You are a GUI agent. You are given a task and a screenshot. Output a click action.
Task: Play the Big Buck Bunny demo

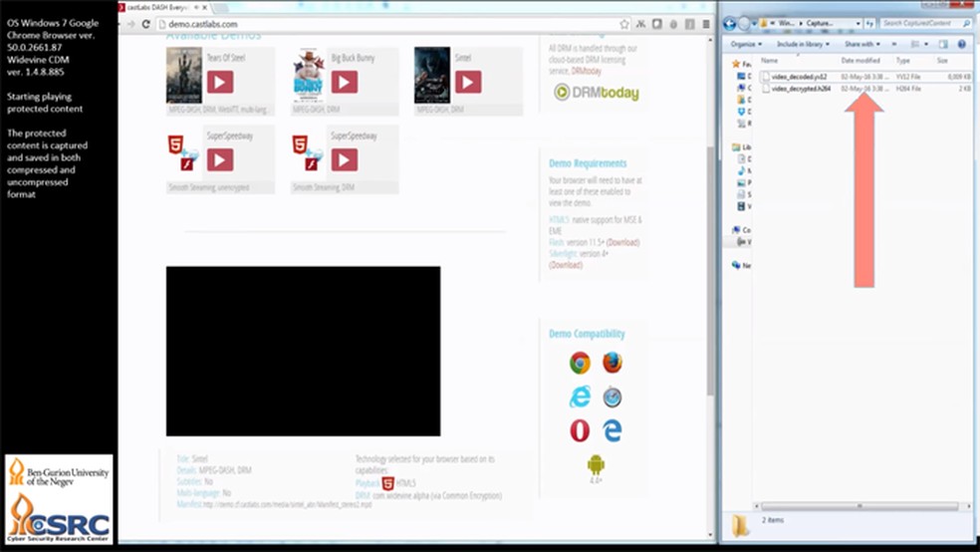(345, 82)
